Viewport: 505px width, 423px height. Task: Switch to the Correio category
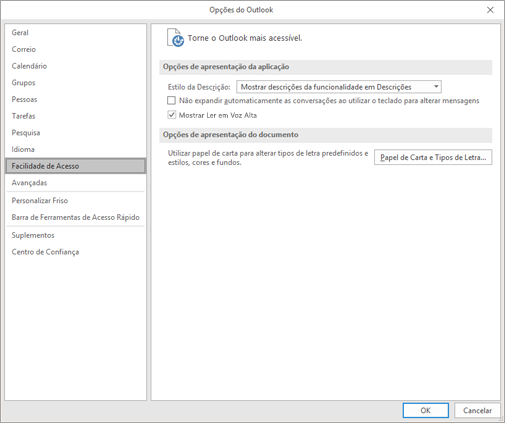point(75,49)
